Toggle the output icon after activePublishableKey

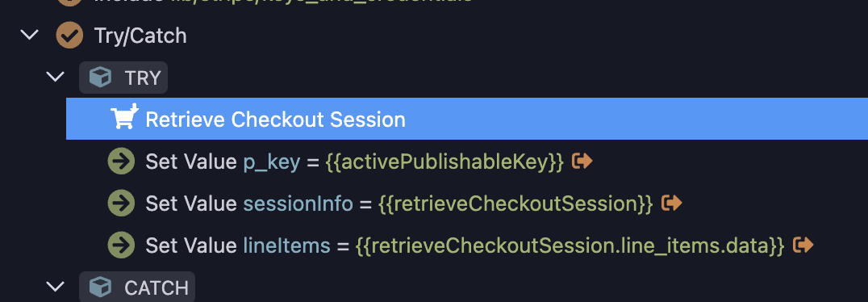[x=582, y=161]
